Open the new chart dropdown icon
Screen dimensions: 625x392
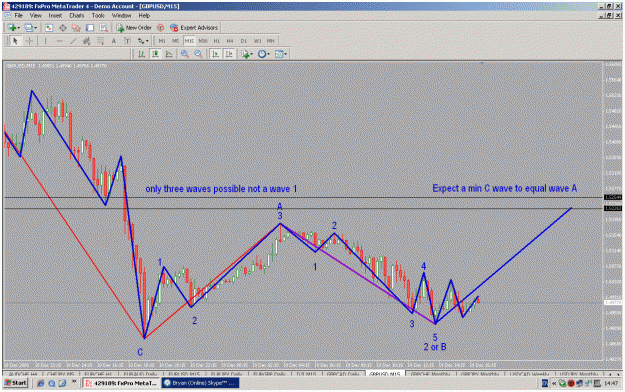click(13, 28)
